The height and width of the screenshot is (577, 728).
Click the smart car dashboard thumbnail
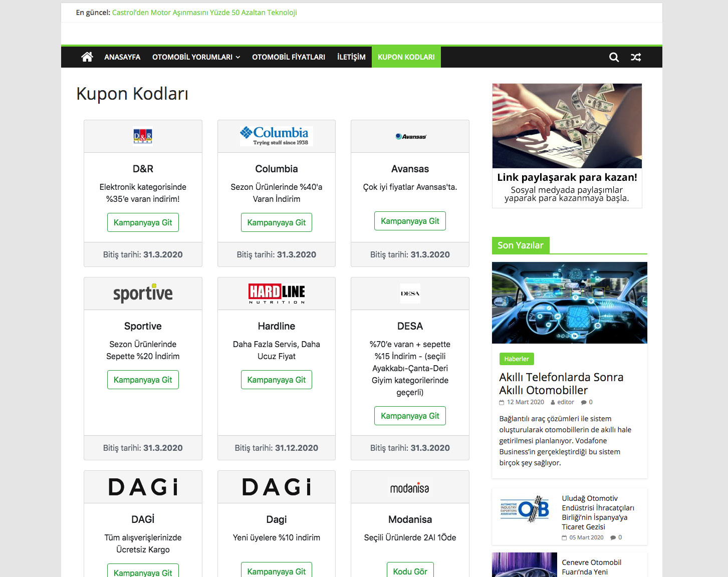tap(569, 303)
